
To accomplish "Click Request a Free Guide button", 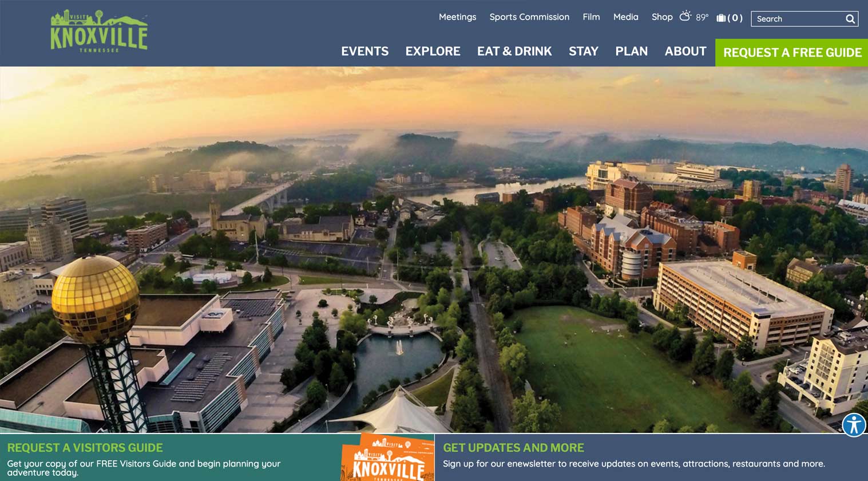I will [x=792, y=53].
